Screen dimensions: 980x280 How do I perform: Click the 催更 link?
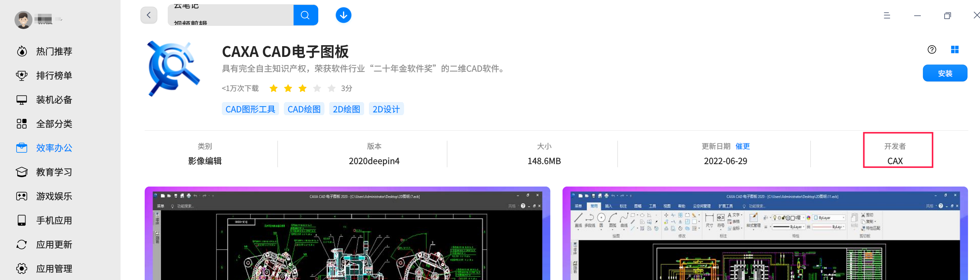743,146
